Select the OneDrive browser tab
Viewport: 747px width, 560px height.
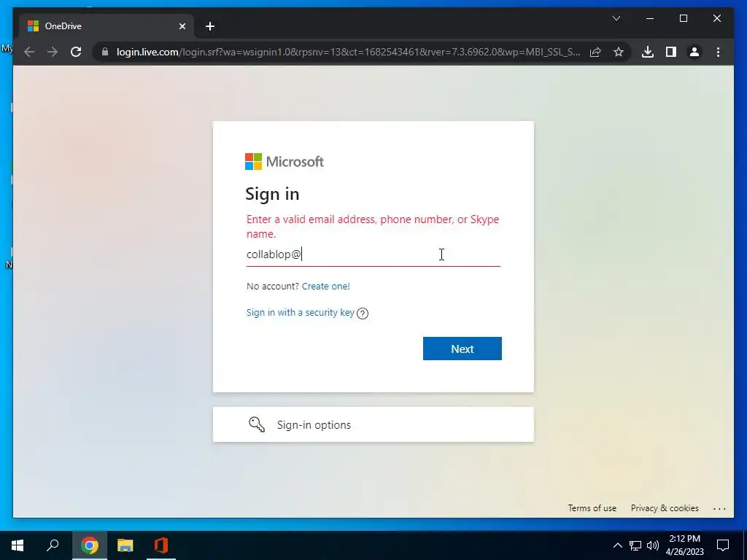[x=107, y=26]
